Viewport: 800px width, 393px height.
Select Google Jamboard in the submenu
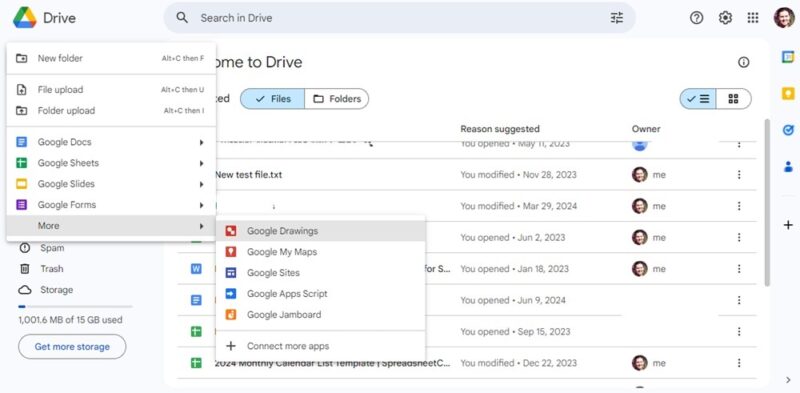(x=320, y=315)
